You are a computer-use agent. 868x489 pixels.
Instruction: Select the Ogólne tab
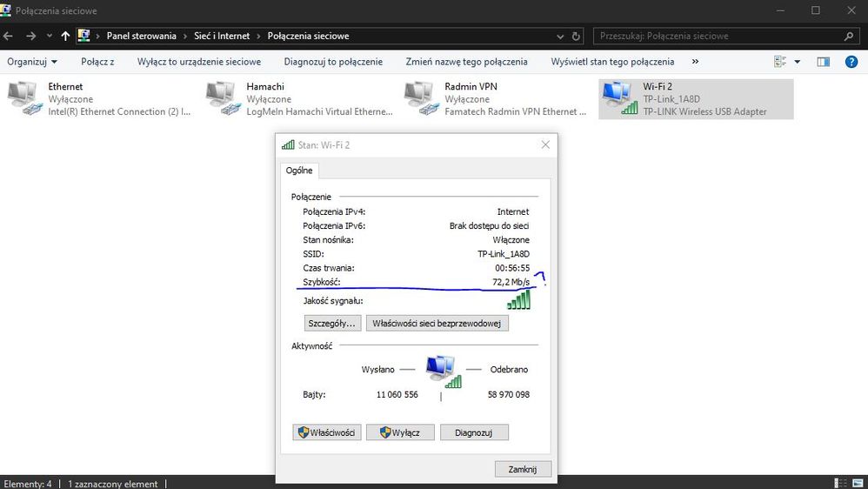click(x=299, y=171)
